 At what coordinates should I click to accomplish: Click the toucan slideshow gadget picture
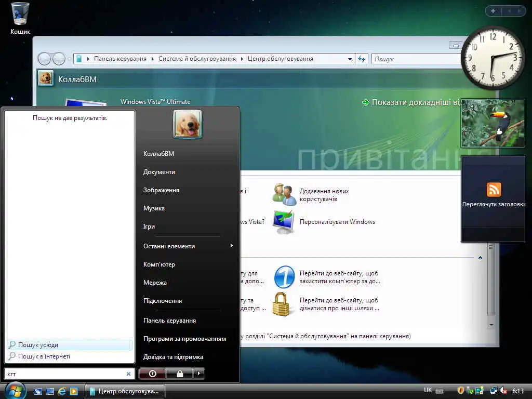point(493,123)
